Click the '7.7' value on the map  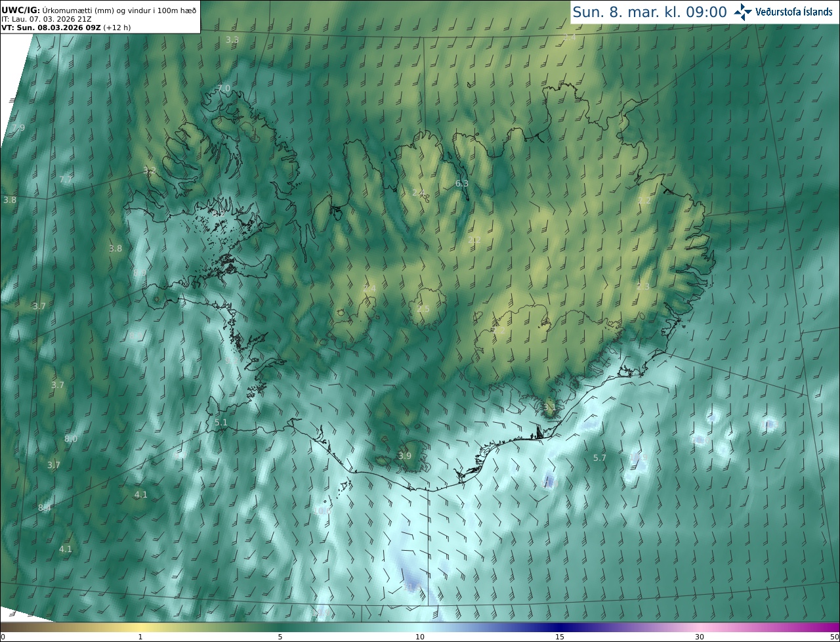pyautogui.click(x=66, y=179)
